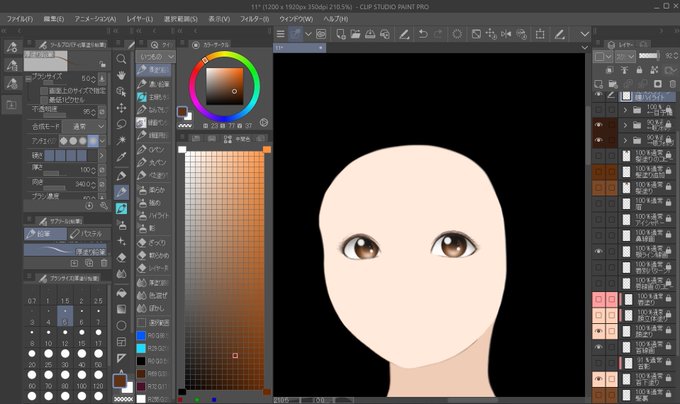Open dropdown arrow next to highlighted command bar icon
The image size is (680, 404).
coord(308,34)
